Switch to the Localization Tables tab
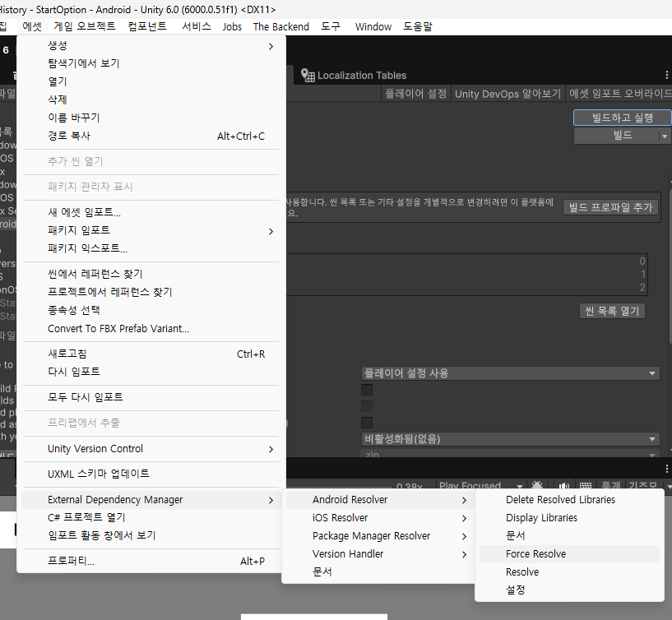 click(x=354, y=76)
